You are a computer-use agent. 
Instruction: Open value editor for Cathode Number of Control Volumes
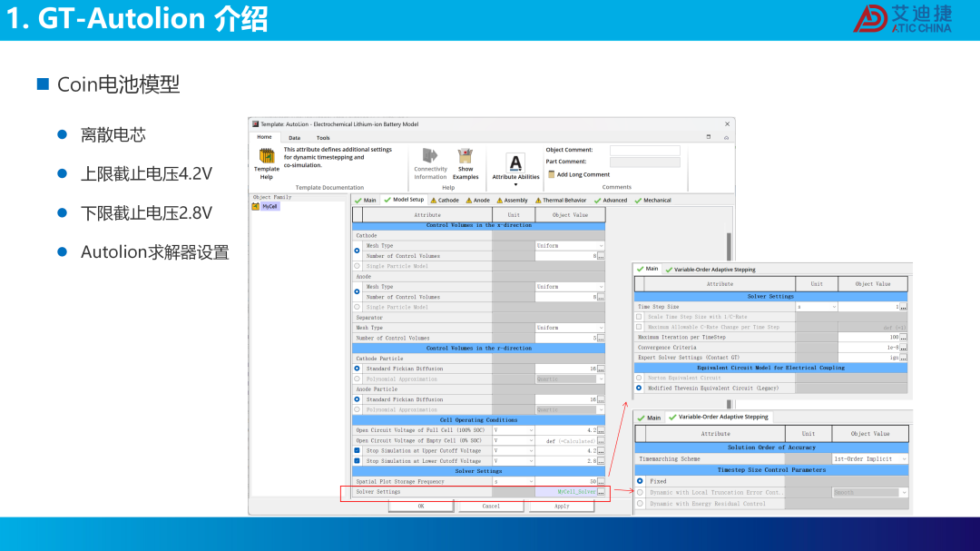coord(601,256)
